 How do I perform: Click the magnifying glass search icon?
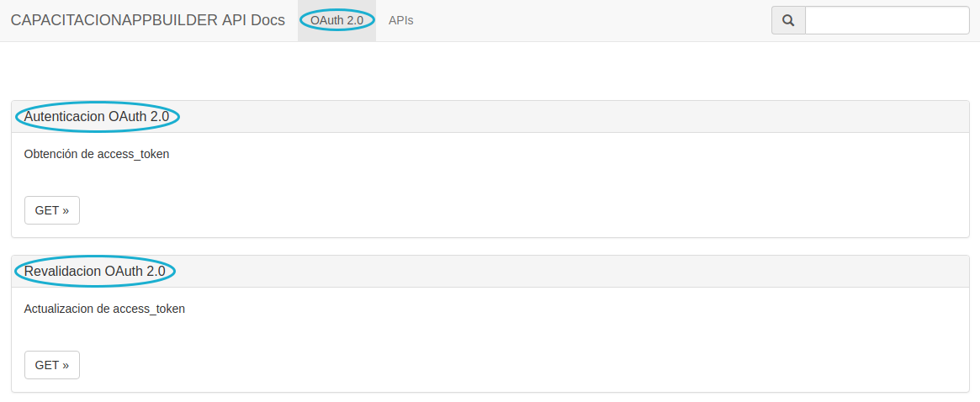(788, 20)
